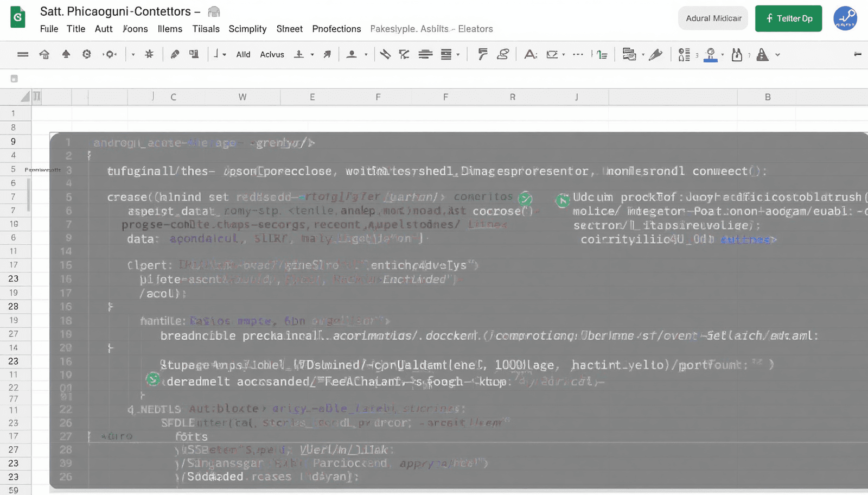Click the green Tellter Dp button
868x495 pixels.
click(x=788, y=18)
